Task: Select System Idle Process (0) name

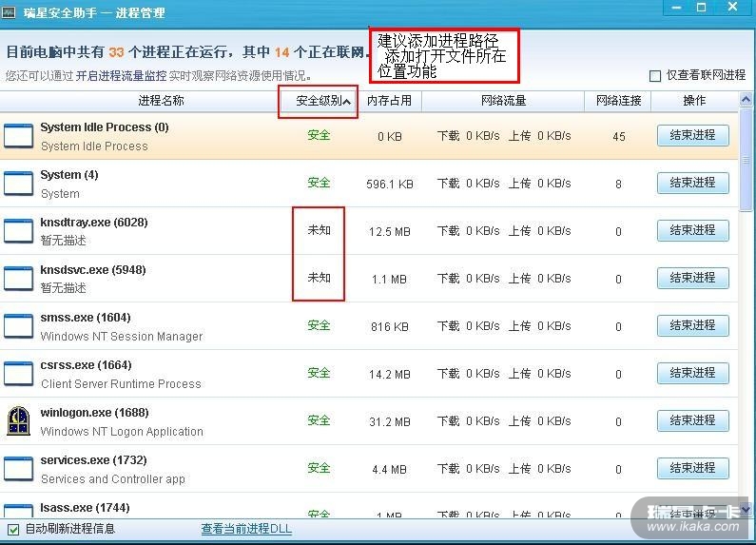Action: click(x=105, y=127)
